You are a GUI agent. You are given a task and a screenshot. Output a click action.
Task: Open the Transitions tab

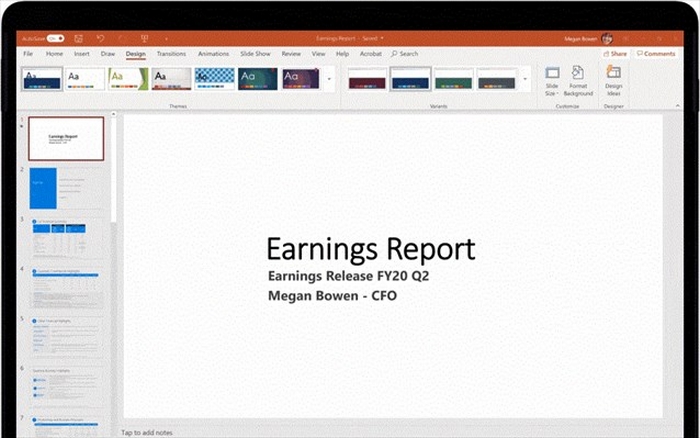171,54
